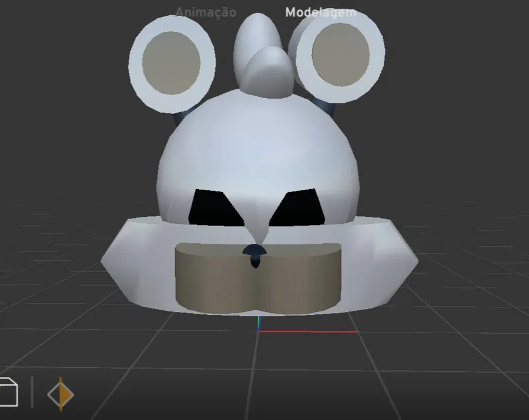Image resolution: width=529 pixels, height=420 pixels.
Task: Toggle the orange diamond mirror icon
Action: coord(61,394)
